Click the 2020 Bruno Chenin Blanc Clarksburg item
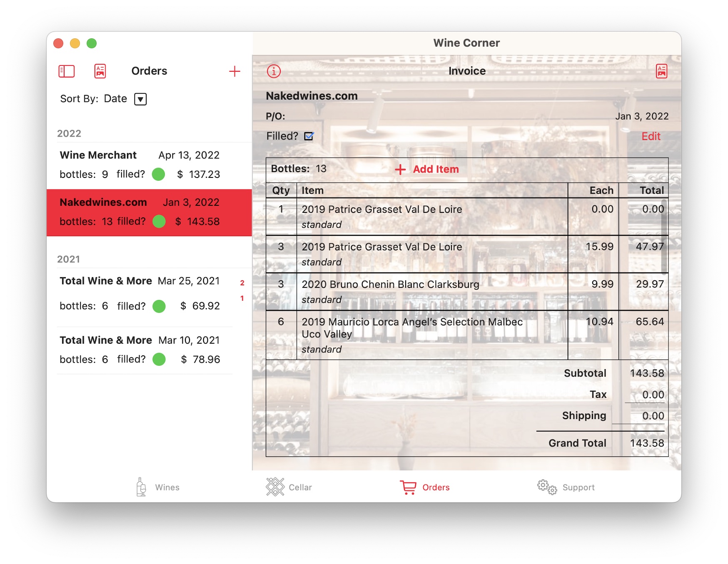 390,284
